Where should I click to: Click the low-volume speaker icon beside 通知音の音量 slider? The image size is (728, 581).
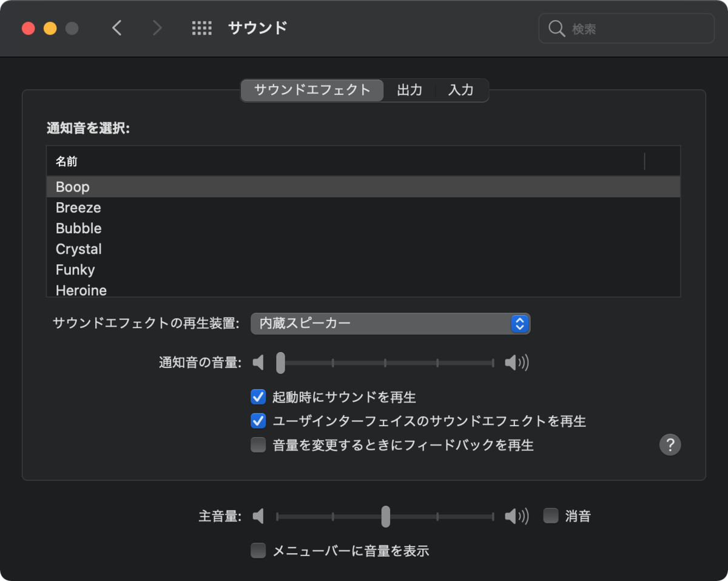click(x=258, y=362)
